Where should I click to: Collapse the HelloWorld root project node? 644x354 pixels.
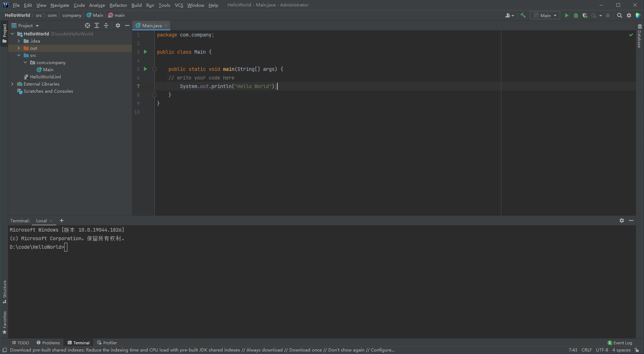coord(13,34)
